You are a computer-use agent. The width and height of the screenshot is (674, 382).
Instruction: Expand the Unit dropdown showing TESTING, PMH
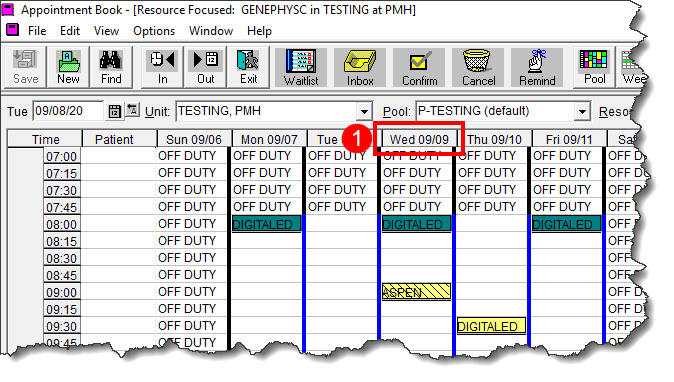tap(364, 112)
